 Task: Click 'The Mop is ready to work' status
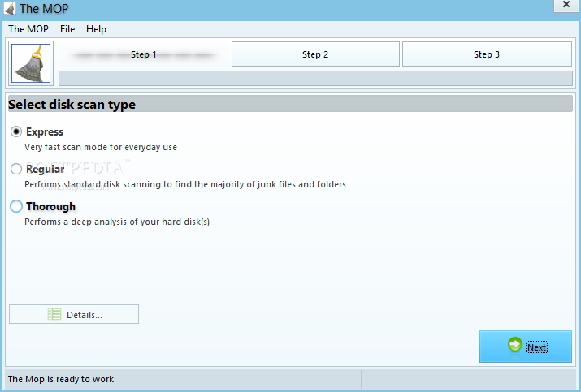coord(61,379)
